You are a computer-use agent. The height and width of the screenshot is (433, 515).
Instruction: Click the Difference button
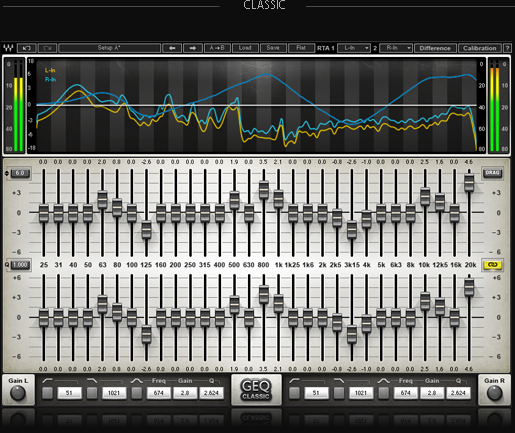click(435, 48)
